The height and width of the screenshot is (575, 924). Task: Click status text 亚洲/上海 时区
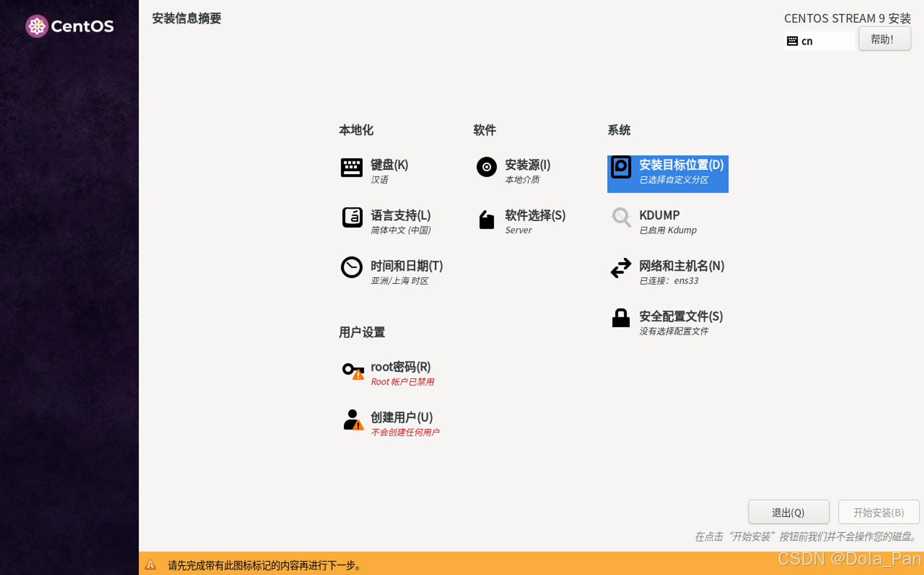(x=400, y=281)
